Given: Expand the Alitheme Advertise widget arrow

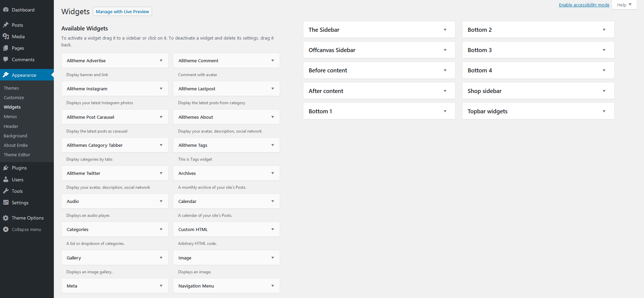Looking at the screenshot, I should click(161, 61).
